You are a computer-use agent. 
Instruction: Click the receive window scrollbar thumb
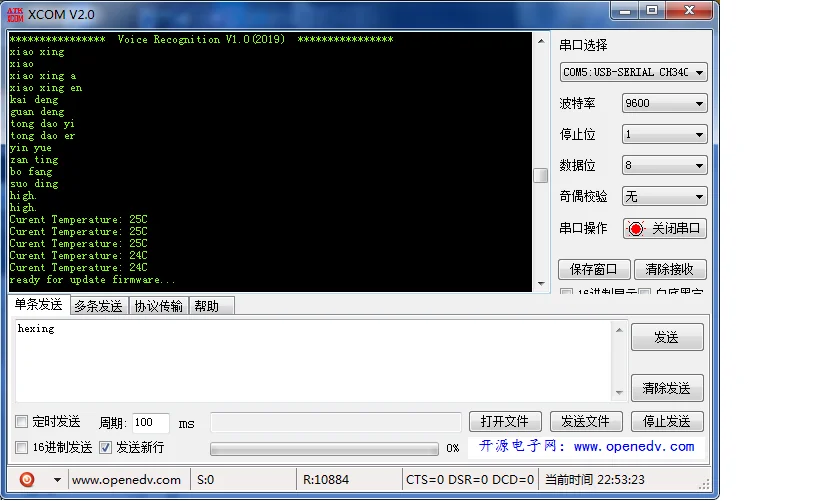pos(541,176)
